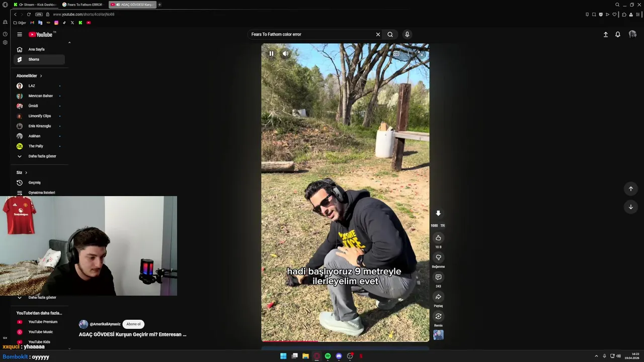Switch to Fears To Fathom ERROR tab

click(x=82, y=5)
